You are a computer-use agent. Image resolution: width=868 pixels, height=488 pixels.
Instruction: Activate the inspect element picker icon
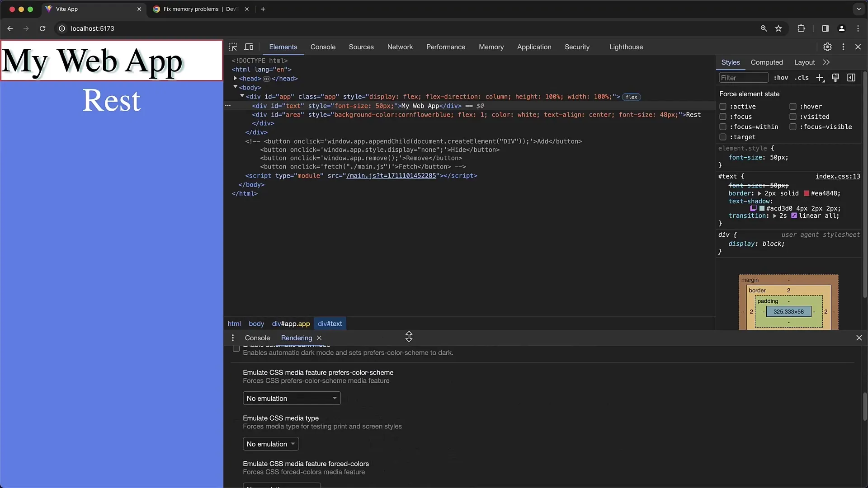pyautogui.click(x=233, y=47)
